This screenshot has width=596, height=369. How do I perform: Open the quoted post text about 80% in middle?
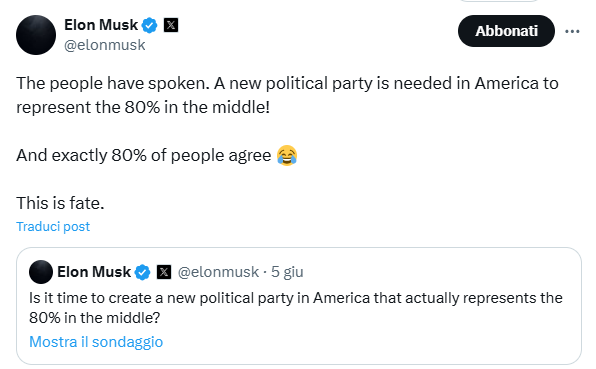click(x=296, y=308)
